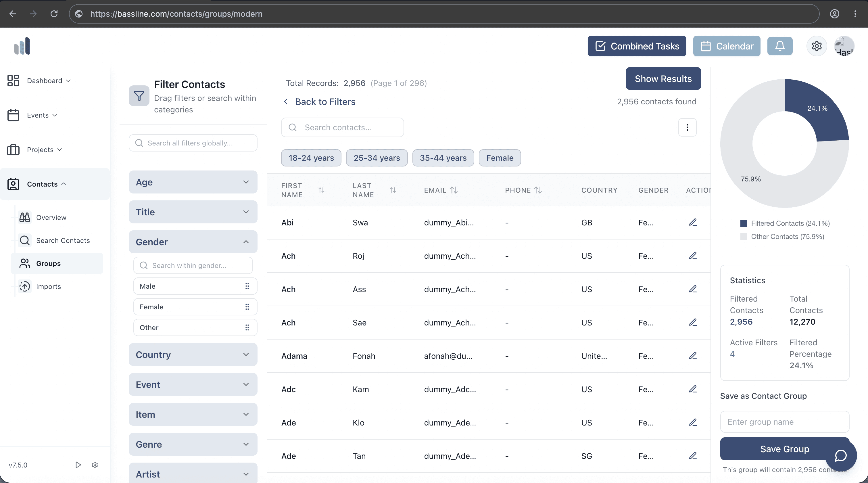
Task: Expand the Title filter category
Action: click(x=193, y=212)
